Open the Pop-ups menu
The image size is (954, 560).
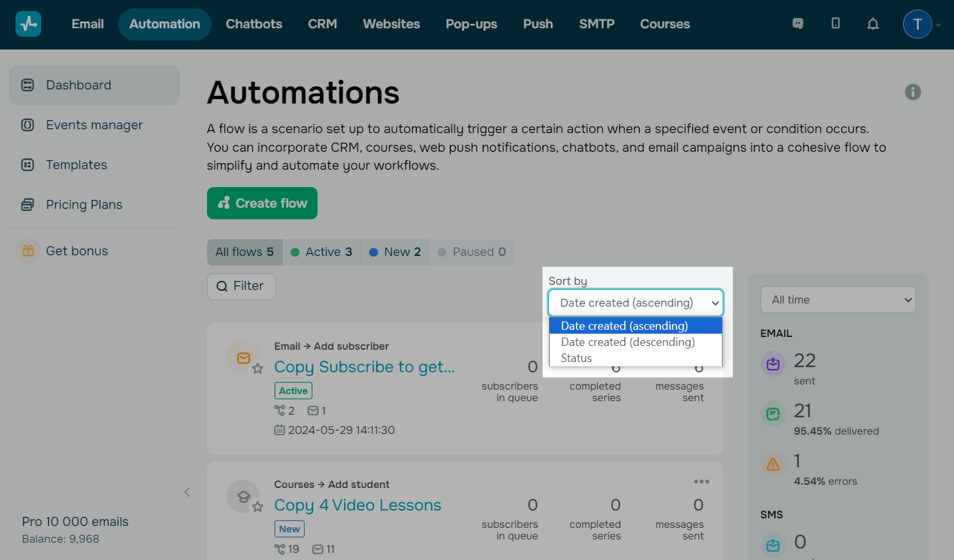(x=472, y=24)
